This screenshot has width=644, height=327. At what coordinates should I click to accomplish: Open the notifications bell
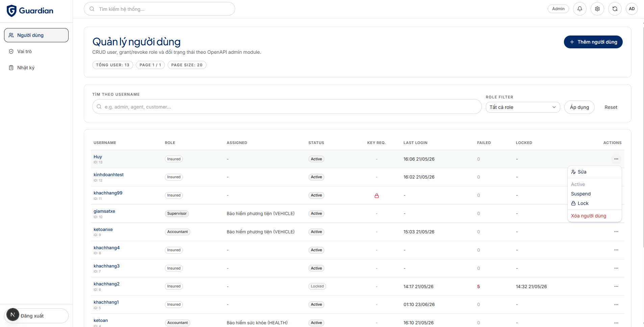[x=580, y=9]
